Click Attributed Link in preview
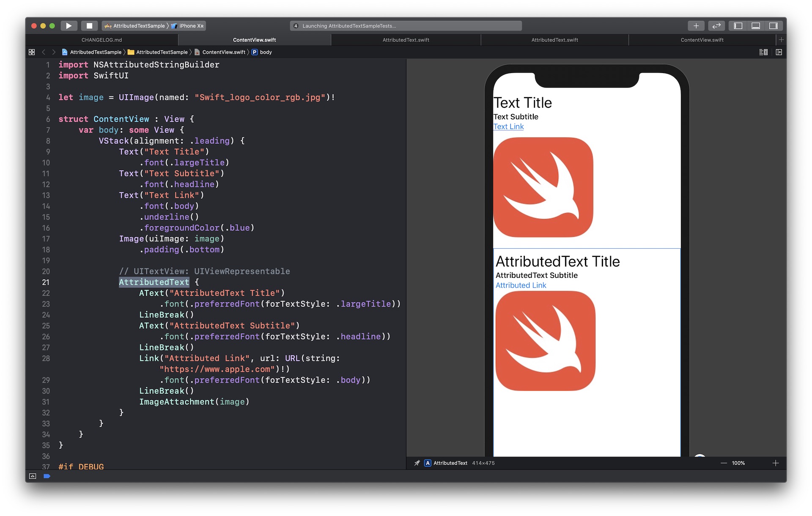 click(521, 285)
